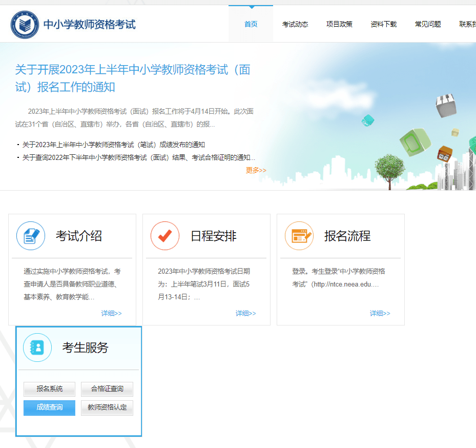476x448 pixels.
Task: Click the 考生服务 notebook icon
Action: pyautogui.click(x=37, y=348)
